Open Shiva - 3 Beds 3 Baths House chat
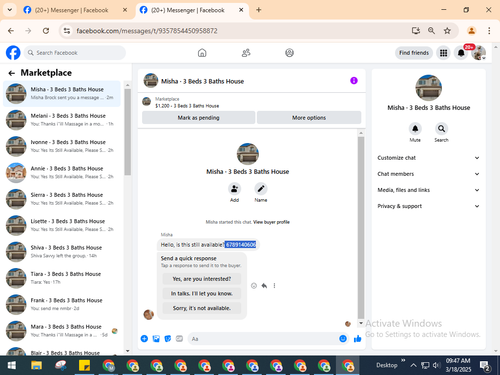The image size is (500, 375). tap(62, 252)
